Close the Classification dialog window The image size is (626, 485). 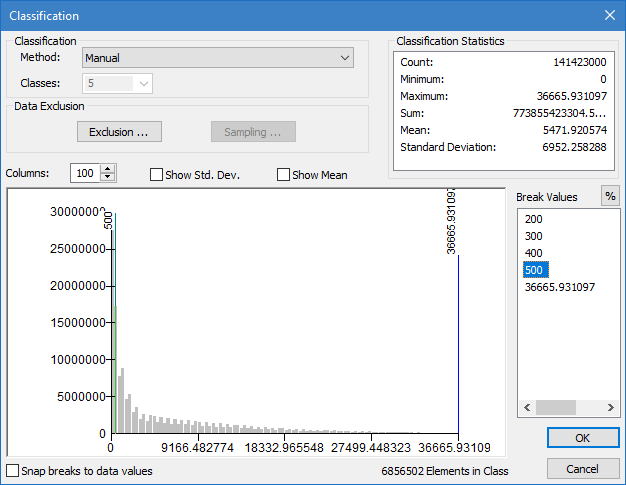[609, 16]
